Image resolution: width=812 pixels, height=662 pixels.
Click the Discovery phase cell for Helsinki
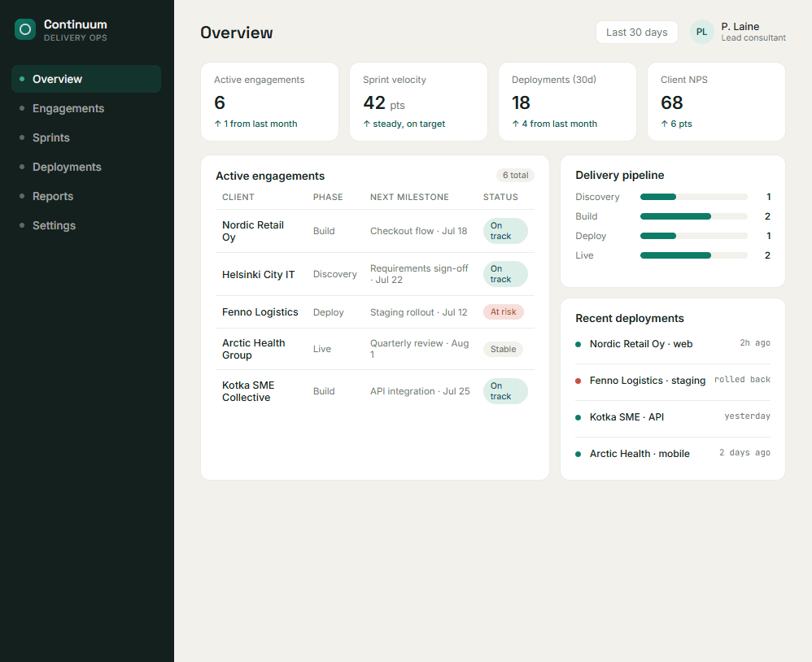click(334, 274)
